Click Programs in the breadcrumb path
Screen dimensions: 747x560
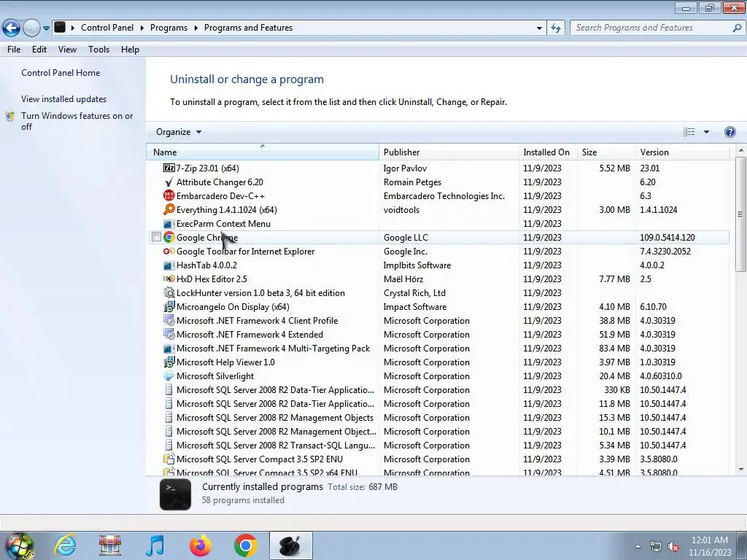169,28
